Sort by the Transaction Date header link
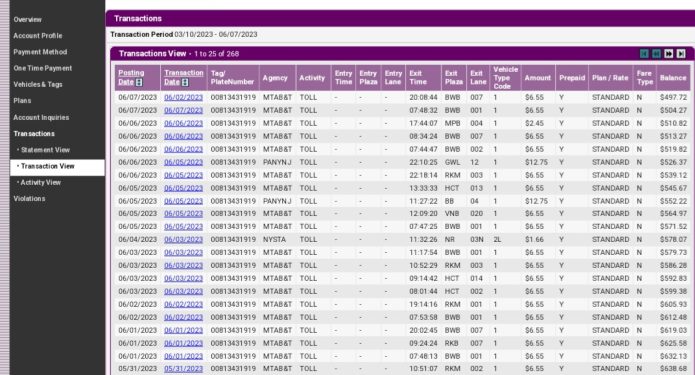This screenshot has height=375, width=695. point(184,78)
